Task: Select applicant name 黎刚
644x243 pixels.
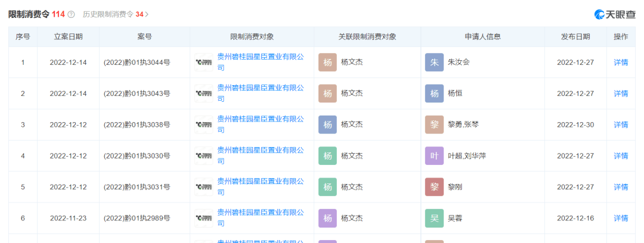Action: click(455, 187)
